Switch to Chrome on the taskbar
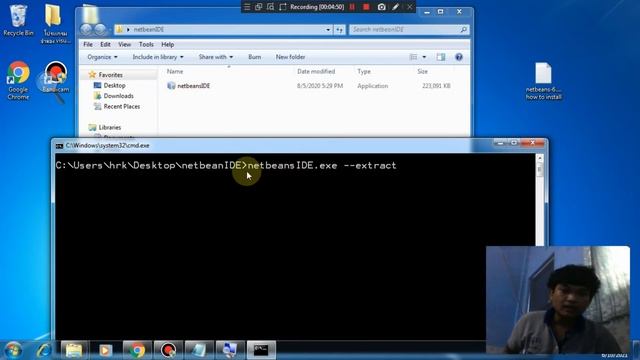Viewport: 640px width, 360px height. point(137,350)
